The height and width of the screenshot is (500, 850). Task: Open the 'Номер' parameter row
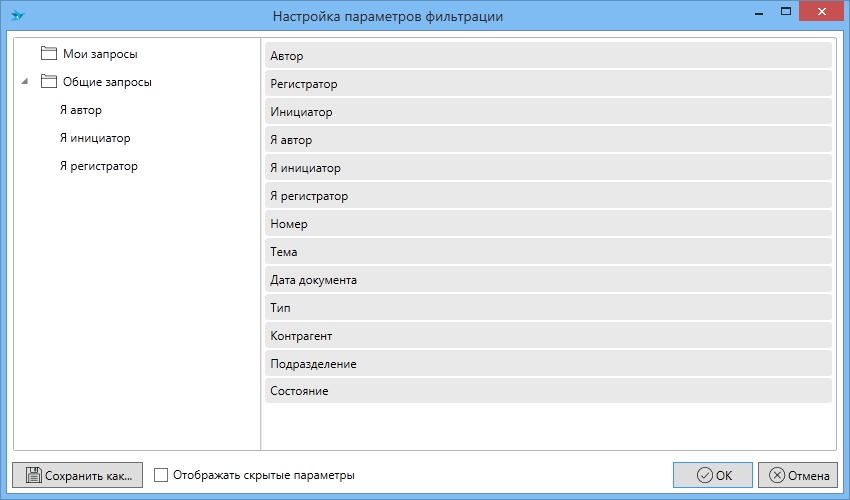548,224
